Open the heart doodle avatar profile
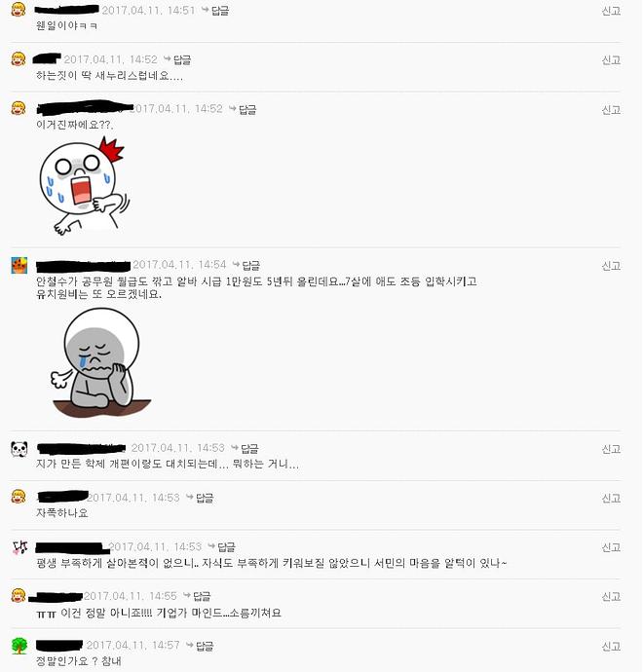 19,547
